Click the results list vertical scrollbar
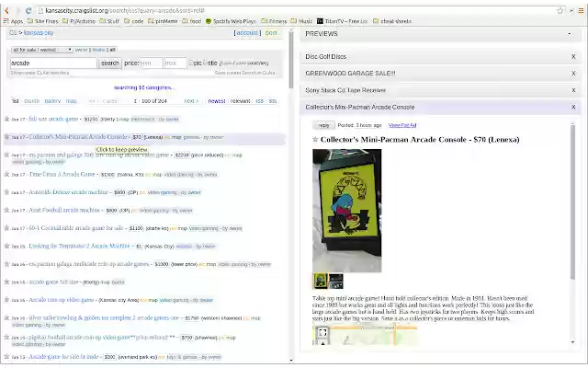 click(291, 60)
